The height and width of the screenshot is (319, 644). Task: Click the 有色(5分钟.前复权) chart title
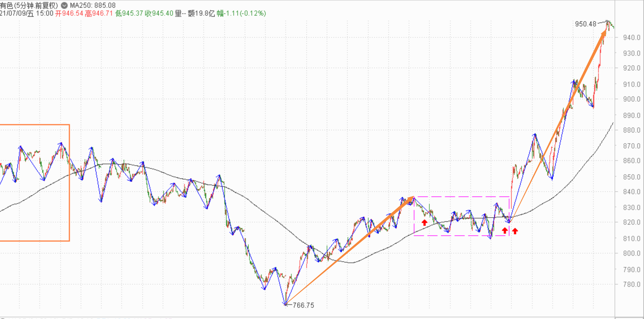coord(29,5)
